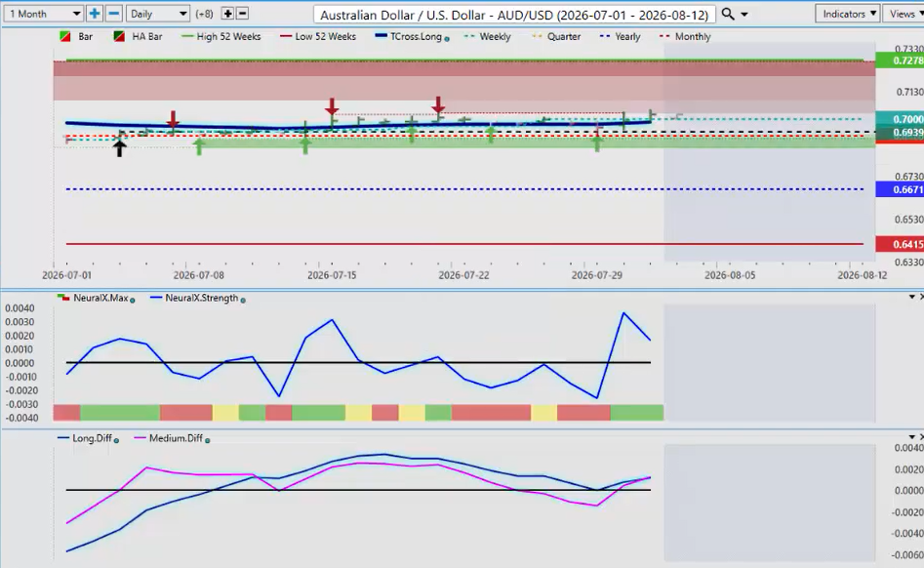The width and height of the screenshot is (924, 568).
Task: Click the magnifier symbol search icon
Action: pyautogui.click(x=728, y=14)
